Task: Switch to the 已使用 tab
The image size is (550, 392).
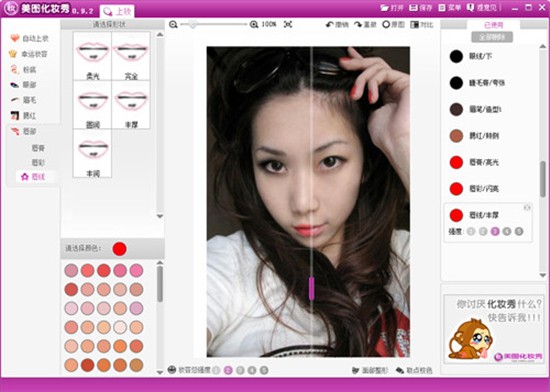Action: click(x=494, y=25)
